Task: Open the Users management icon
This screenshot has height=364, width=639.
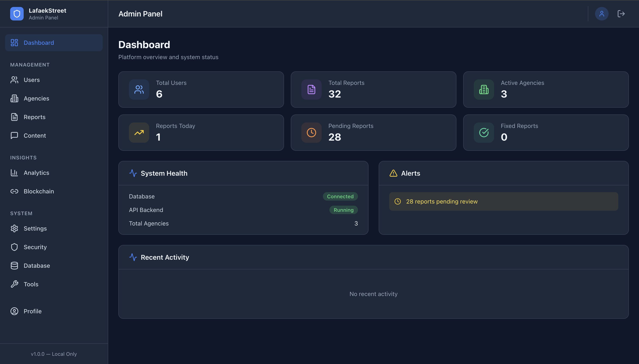Action: pyautogui.click(x=14, y=80)
